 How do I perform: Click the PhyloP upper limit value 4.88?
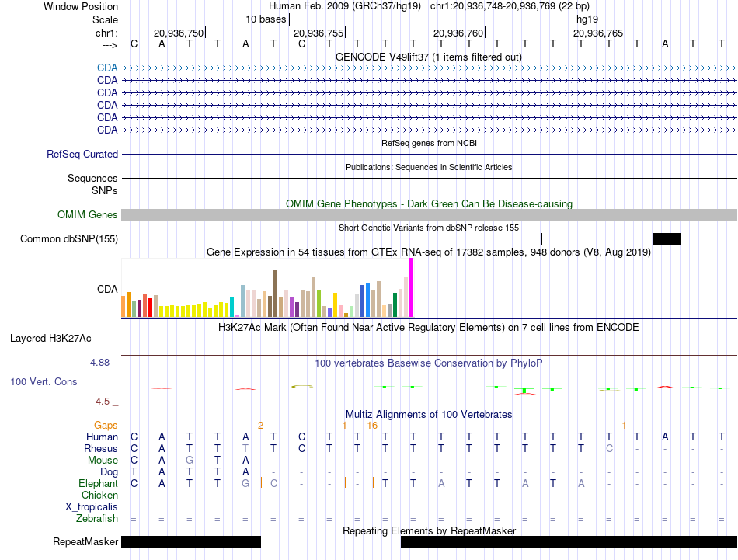(x=99, y=363)
